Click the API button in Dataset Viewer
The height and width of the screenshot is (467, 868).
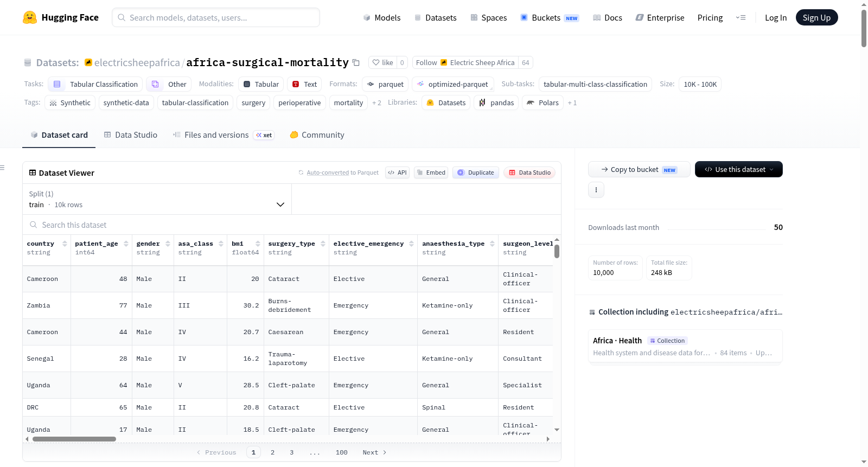click(397, 172)
